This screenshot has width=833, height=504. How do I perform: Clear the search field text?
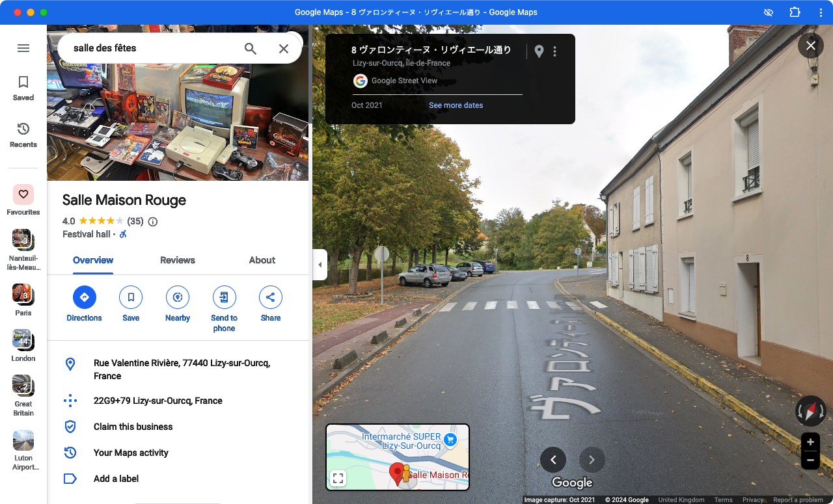(284, 49)
